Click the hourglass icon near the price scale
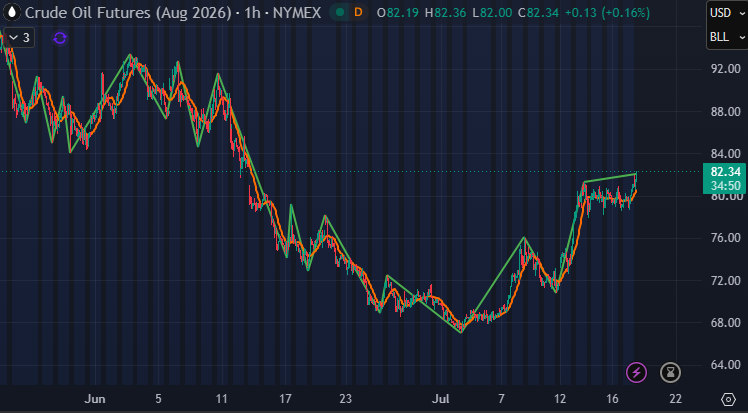The width and height of the screenshot is (748, 413). click(670, 372)
